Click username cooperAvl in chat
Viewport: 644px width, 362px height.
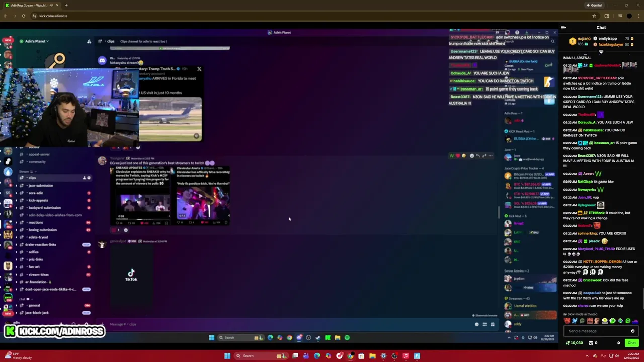pyautogui.click(x=592, y=293)
